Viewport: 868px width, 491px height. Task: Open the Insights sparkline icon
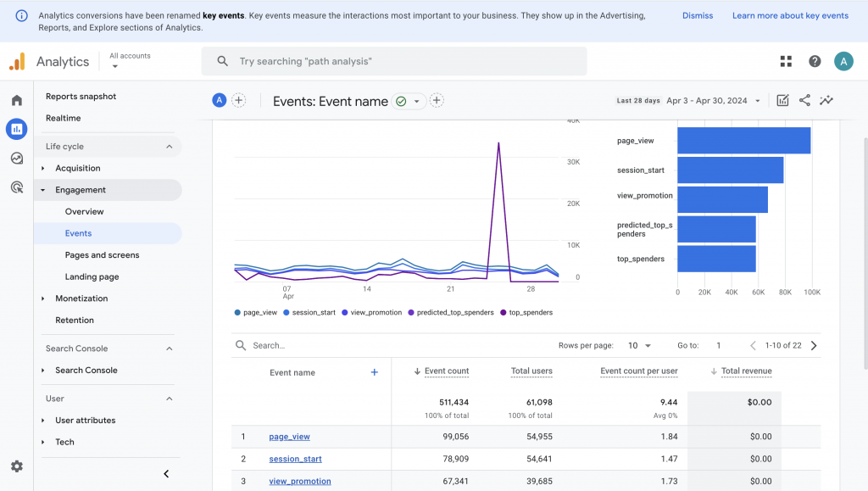tap(826, 100)
